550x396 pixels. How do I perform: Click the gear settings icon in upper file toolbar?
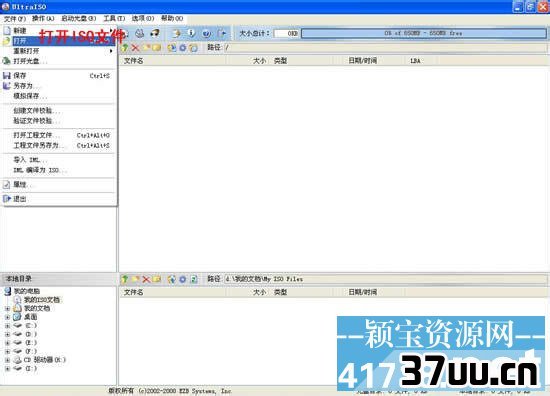click(183, 48)
